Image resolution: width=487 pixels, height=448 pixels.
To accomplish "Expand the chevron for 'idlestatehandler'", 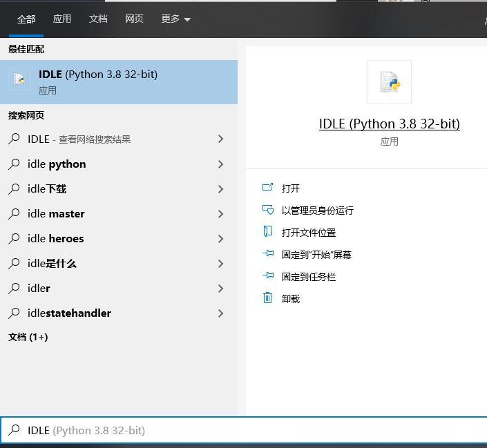I will (x=220, y=313).
